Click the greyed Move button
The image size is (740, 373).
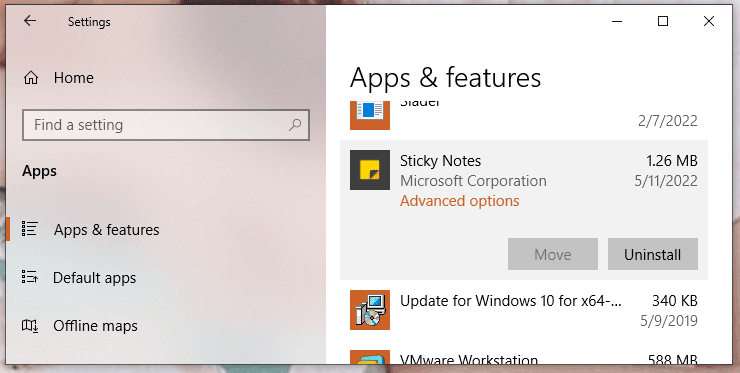point(553,254)
